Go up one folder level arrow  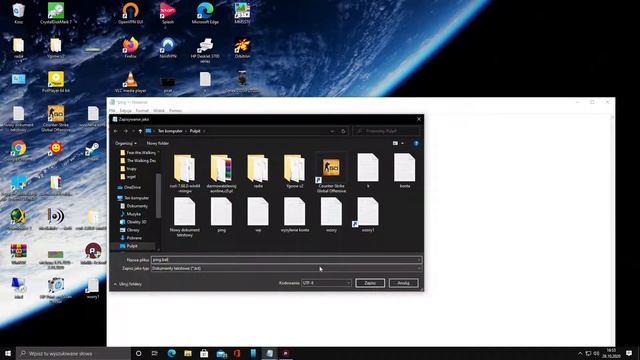[140, 131]
